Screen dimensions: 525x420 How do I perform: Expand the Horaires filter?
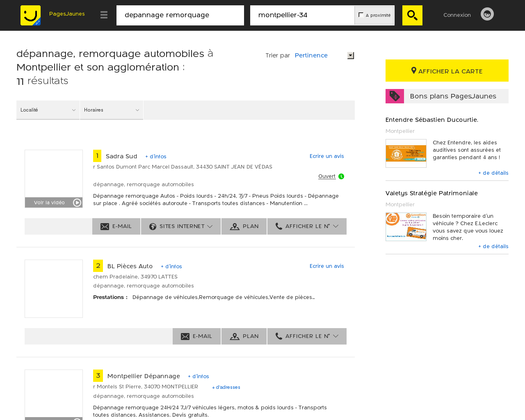(112, 110)
